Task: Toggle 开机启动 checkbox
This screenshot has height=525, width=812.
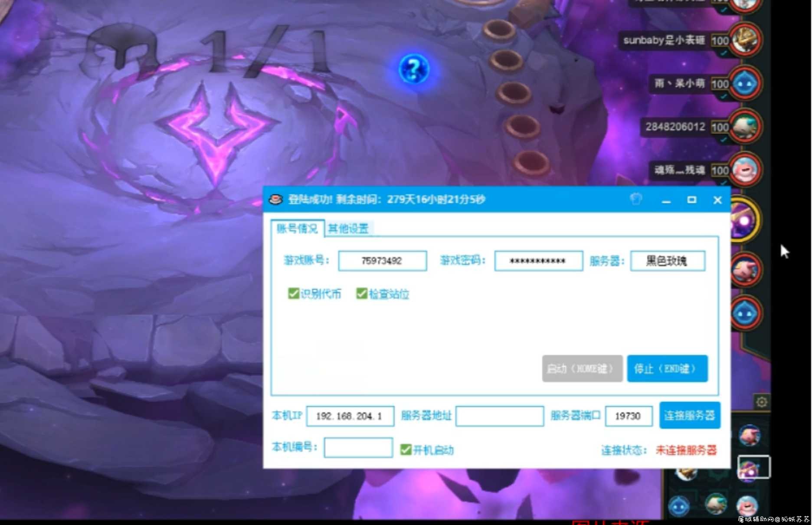Action: 406,450
